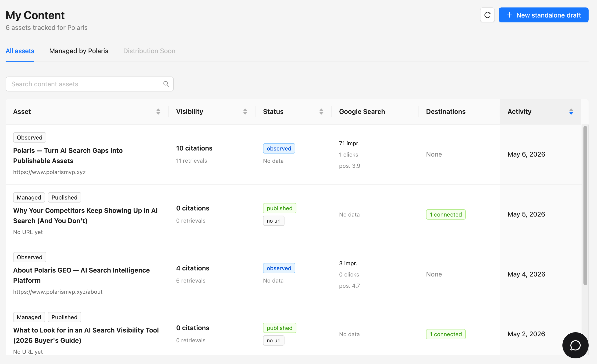Click 1 connected badge in May 2 row
Image resolution: width=597 pixels, height=364 pixels.
point(446,334)
